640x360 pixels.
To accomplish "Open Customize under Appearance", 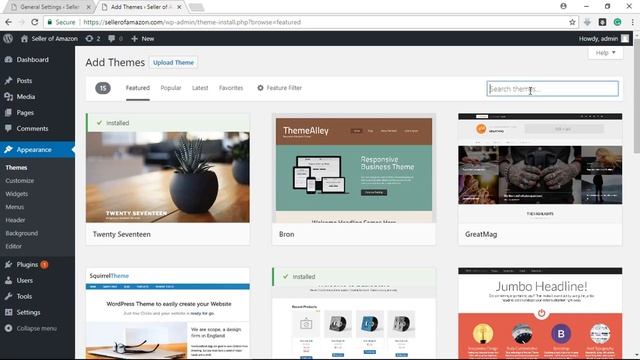I will (20, 181).
